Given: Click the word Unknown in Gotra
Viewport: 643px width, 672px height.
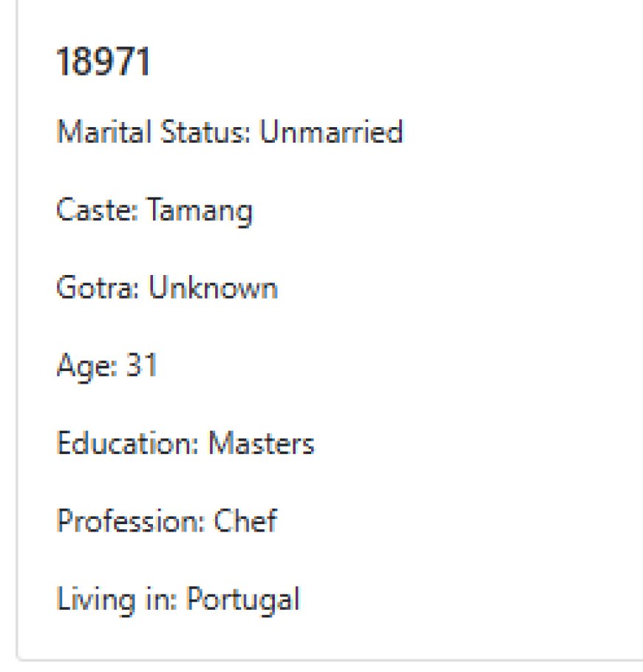Looking at the screenshot, I should coord(214,287).
